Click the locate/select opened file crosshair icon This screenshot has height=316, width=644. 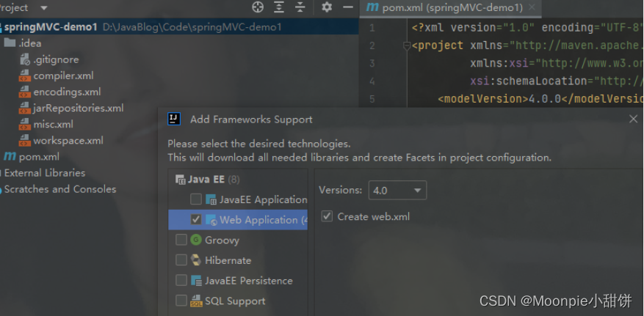pos(258,7)
